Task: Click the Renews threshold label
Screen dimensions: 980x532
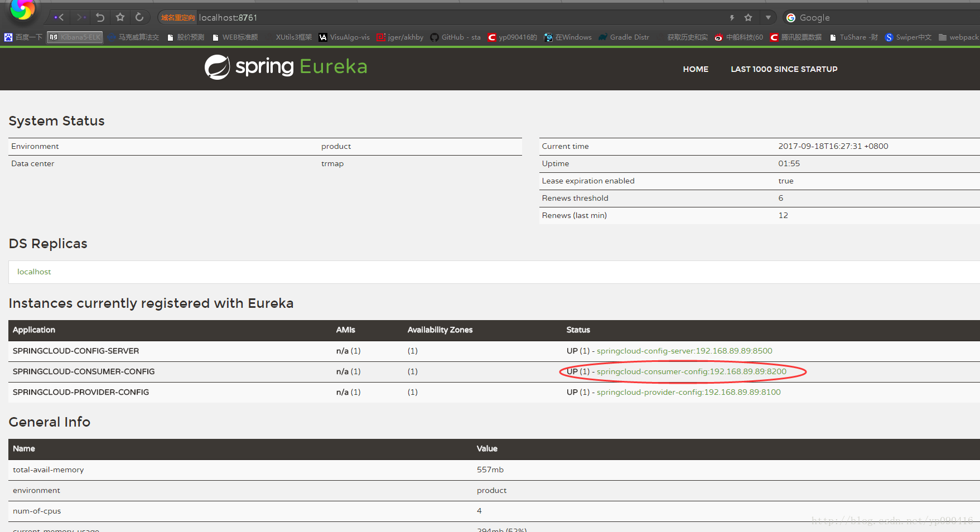Action: (575, 198)
